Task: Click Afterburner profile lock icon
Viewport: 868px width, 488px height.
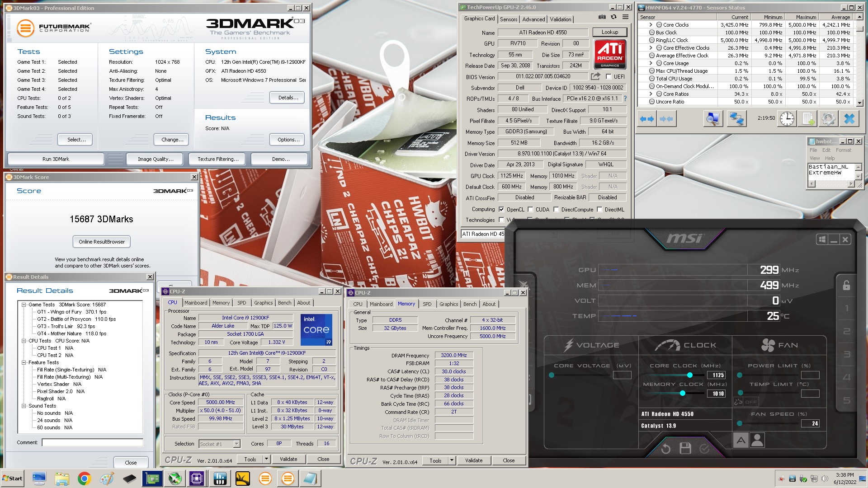Action: point(846,285)
